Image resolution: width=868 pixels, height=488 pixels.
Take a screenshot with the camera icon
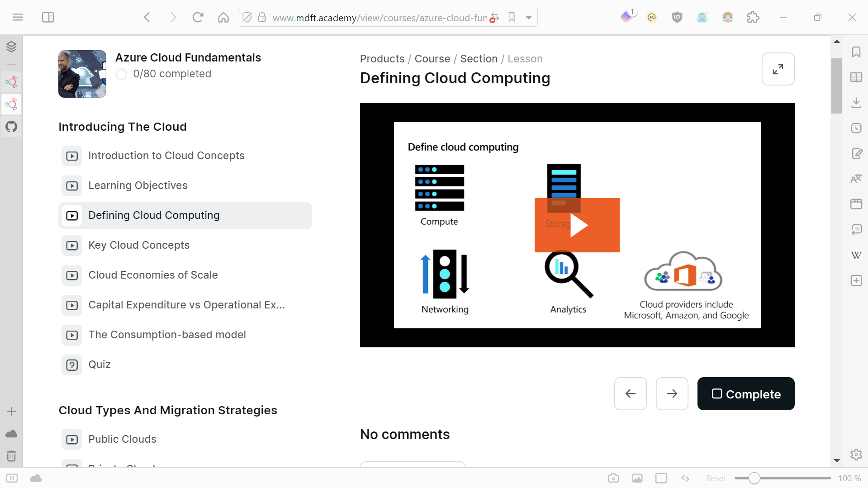click(613, 478)
